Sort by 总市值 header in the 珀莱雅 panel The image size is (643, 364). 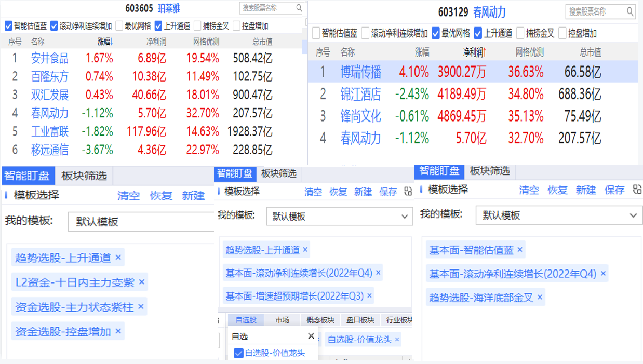tap(262, 42)
